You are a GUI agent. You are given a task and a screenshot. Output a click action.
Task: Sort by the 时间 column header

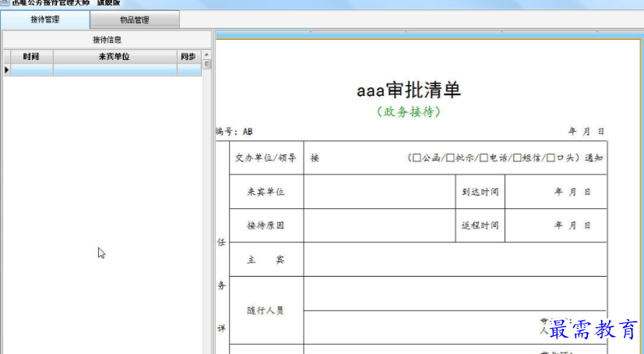click(31, 57)
